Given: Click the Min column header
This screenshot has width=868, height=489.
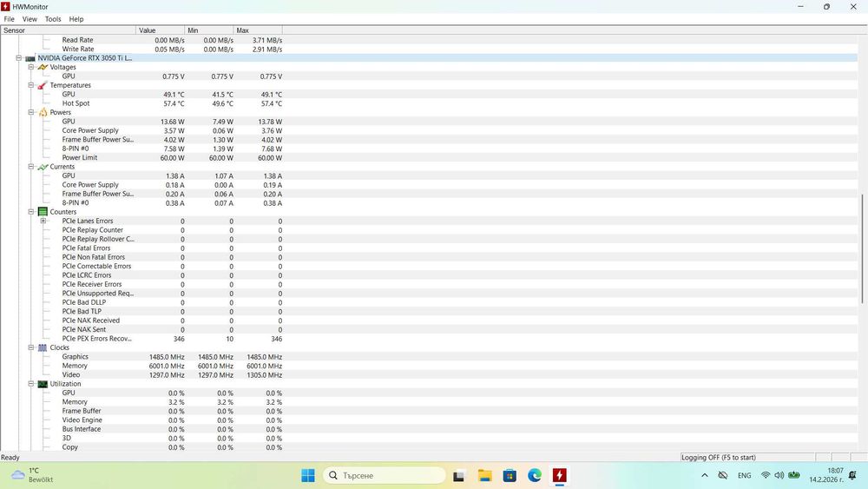Looking at the screenshot, I should tap(208, 30).
